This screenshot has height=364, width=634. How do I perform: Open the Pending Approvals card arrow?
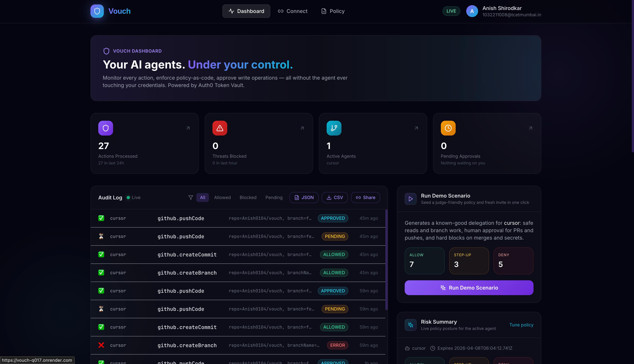pyautogui.click(x=530, y=128)
